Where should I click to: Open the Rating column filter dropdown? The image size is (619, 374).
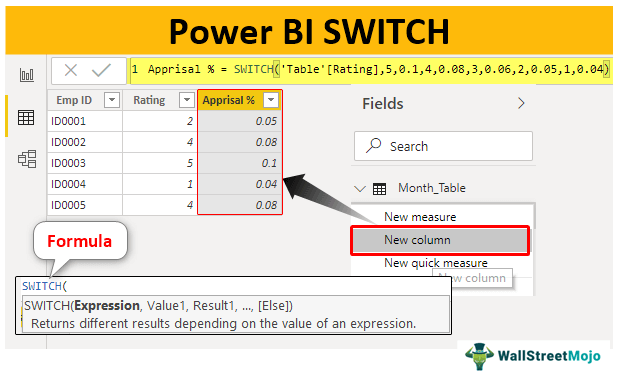click(186, 100)
